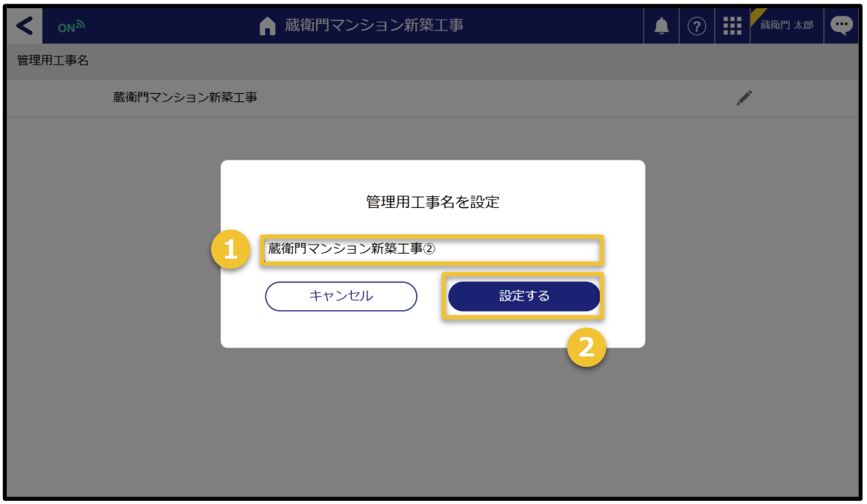The width and height of the screenshot is (867, 504).
Task: Click the yellow step 1 badge
Action: 230,250
